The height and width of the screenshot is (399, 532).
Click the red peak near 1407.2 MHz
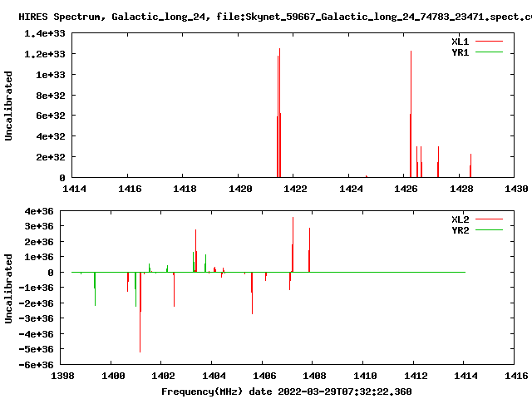click(293, 244)
